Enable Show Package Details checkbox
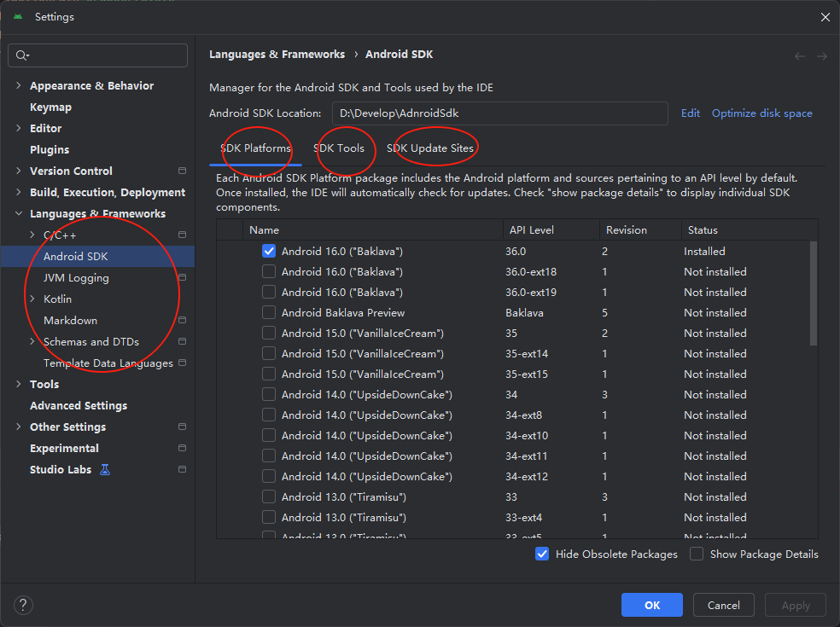This screenshot has width=840, height=627. pyautogui.click(x=697, y=554)
